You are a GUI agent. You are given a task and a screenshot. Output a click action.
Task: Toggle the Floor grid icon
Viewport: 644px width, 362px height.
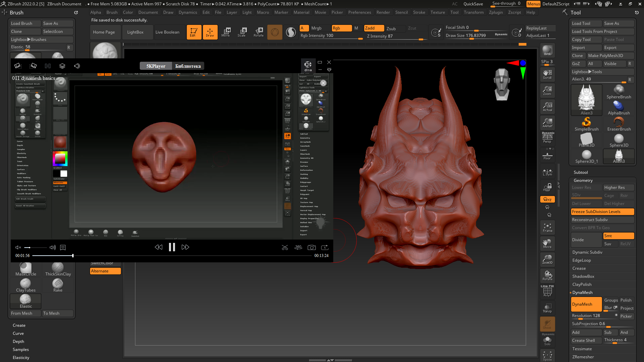[547, 156]
